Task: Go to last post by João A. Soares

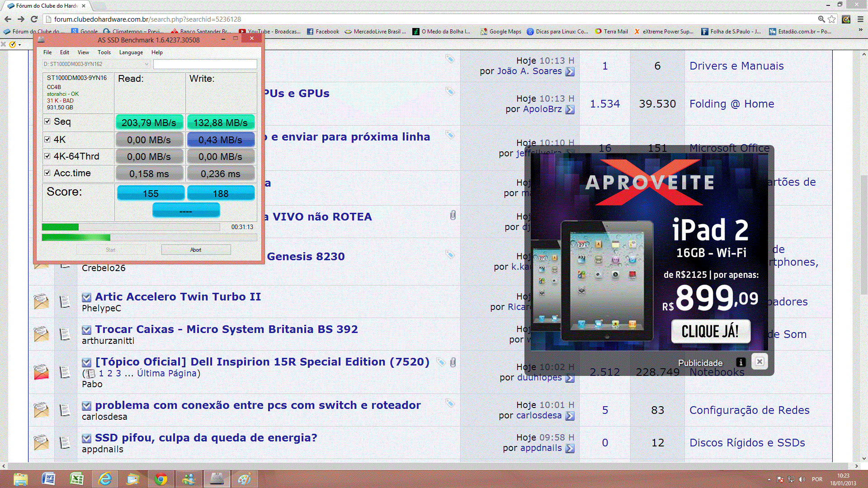Action: coord(570,71)
